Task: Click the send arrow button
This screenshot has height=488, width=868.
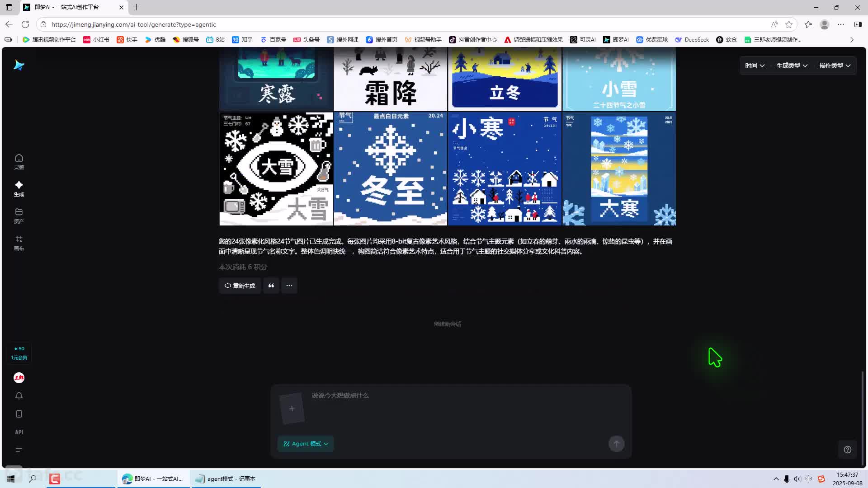Action: 616,444
